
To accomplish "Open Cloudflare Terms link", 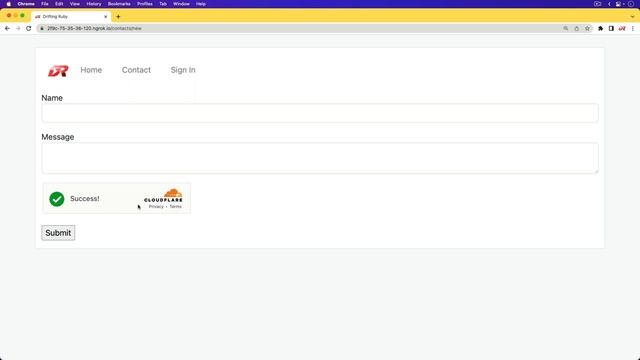I will tap(176, 207).
